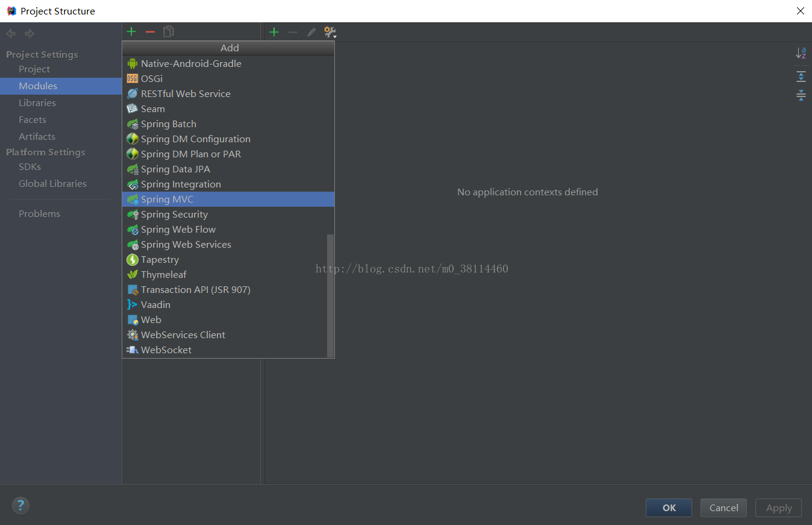Click the Spring DM Plan or PAR icon
Screen dimensions: 812x525
133,154
